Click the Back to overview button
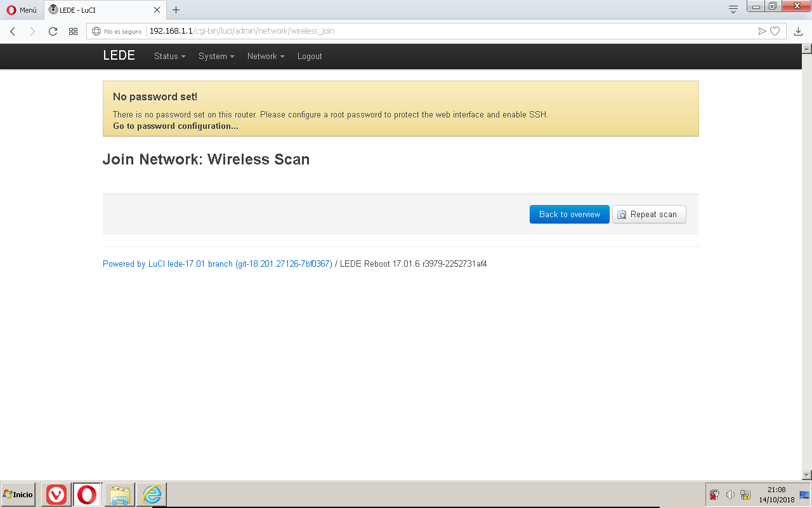Image resolution: width=812 pixels, height=508 pixels. pos(570,214)
